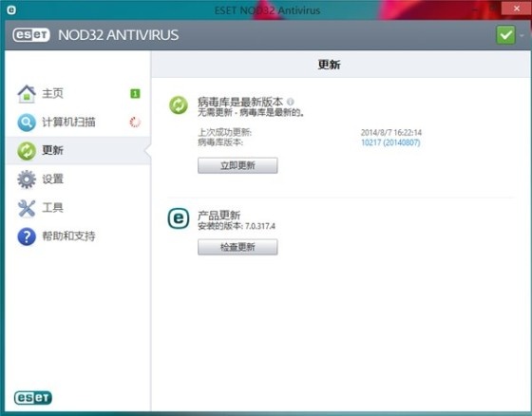Click the info icon next to 病毒库是最新版本

click(x=290, y=102)
